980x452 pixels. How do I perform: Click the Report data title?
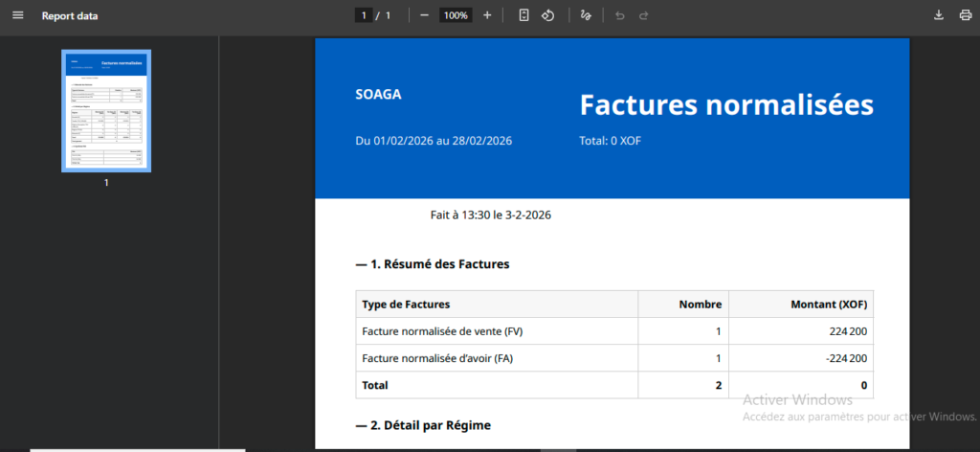tap(69, 16)
